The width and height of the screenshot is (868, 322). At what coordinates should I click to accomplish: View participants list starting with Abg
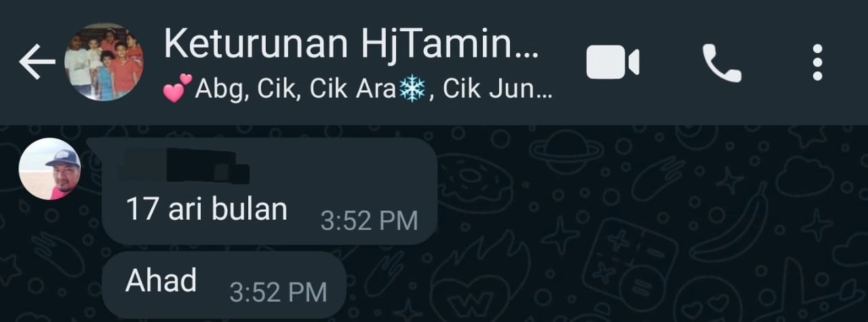tap(358, 90)
